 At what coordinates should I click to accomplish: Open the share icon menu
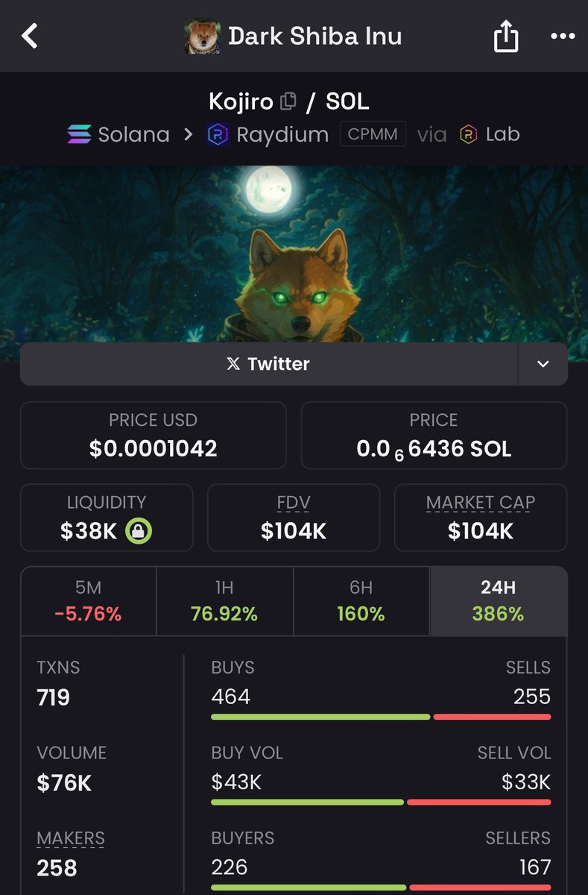pos(506,35)
